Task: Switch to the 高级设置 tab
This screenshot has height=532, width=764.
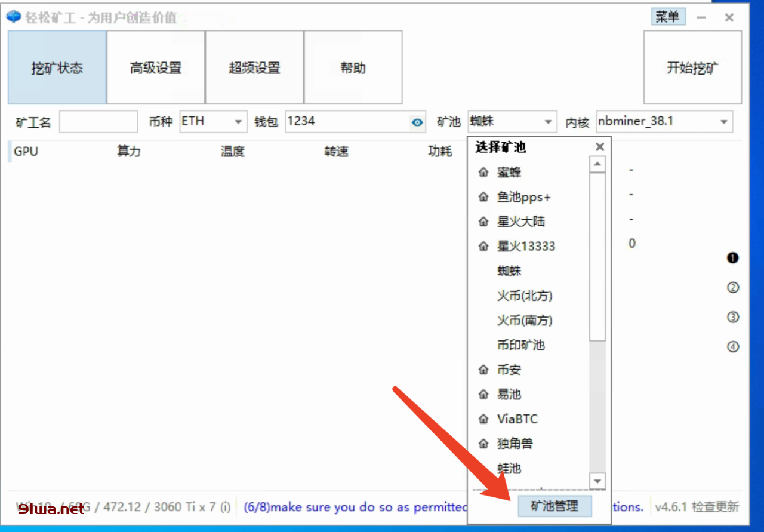Action: [156, 67]
